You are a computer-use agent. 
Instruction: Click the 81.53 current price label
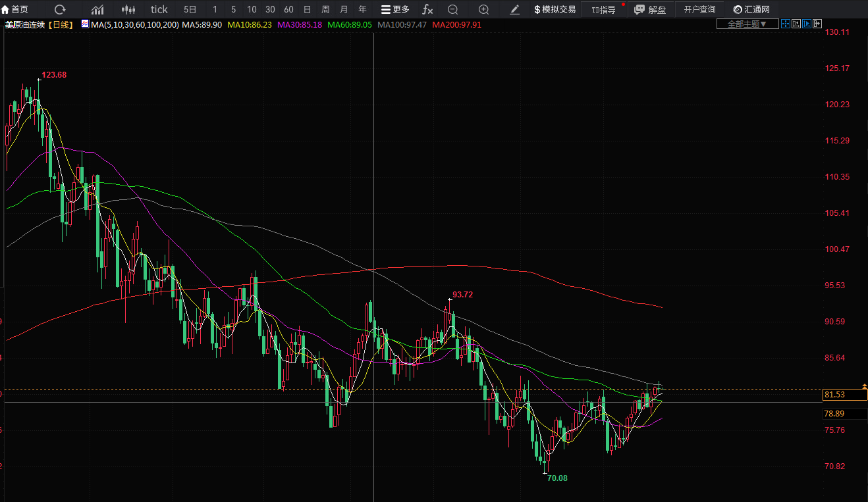click(x=834, y=395)
